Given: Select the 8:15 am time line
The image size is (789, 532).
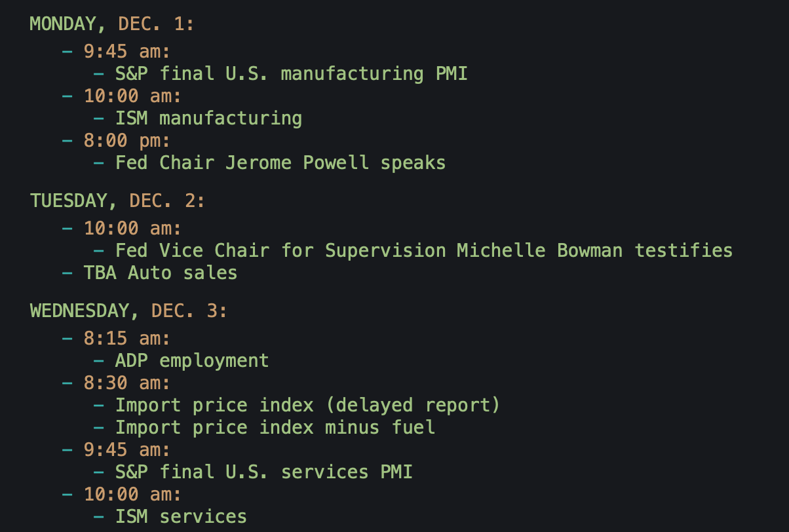Looking at the screenshot, I should point(126,339).
